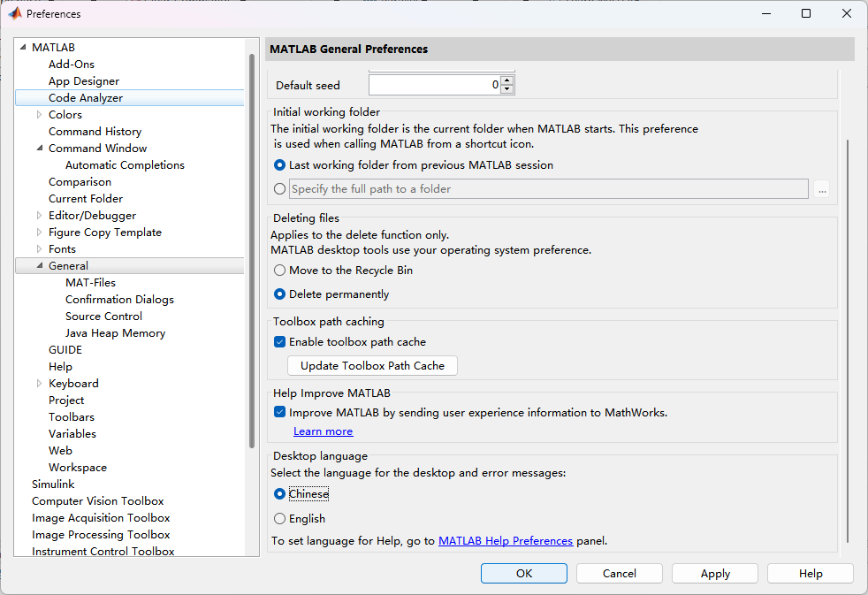Collapse the General tree node
Image resolution: width=868 pixels, height=595 pixels.
click(39, 266)
